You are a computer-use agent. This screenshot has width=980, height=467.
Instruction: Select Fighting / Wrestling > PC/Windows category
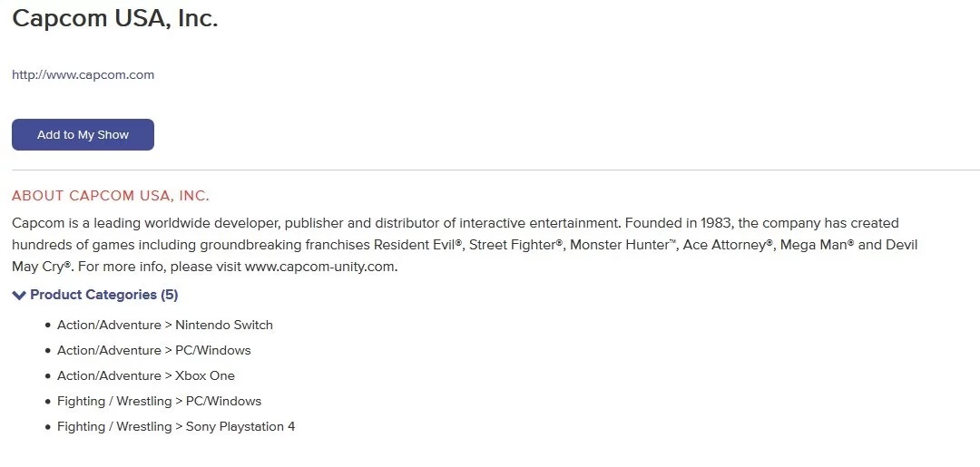click(159, 401)
